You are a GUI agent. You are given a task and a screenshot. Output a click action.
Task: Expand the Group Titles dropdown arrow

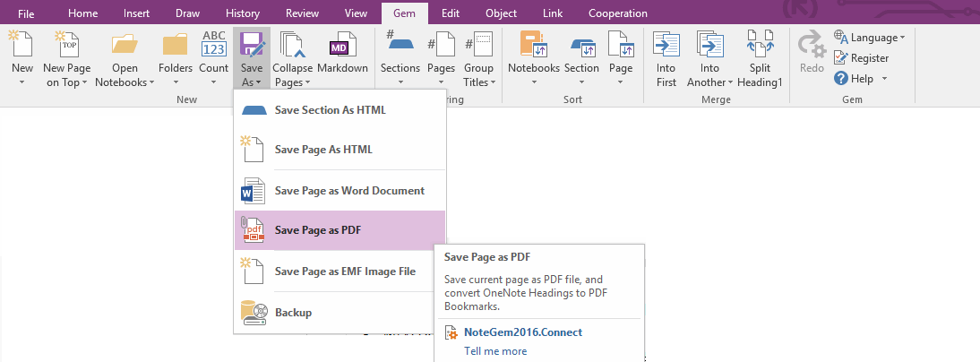click(x=493, y=82)
